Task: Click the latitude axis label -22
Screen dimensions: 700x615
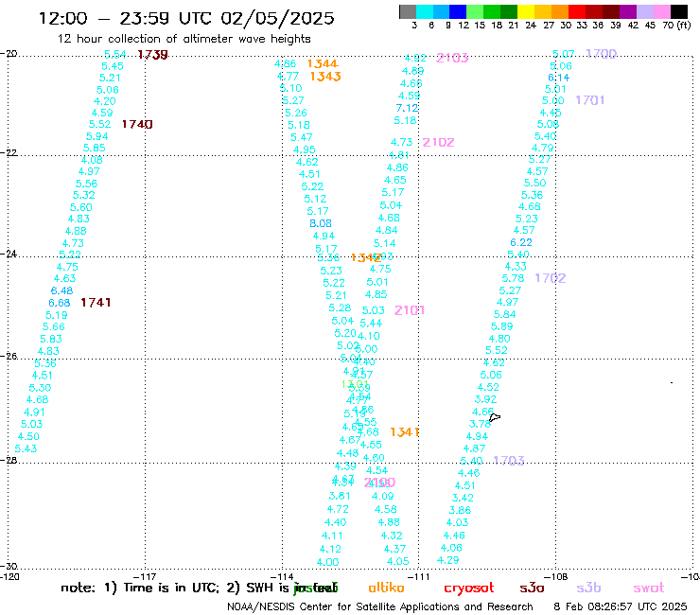Action: point(9,152)
